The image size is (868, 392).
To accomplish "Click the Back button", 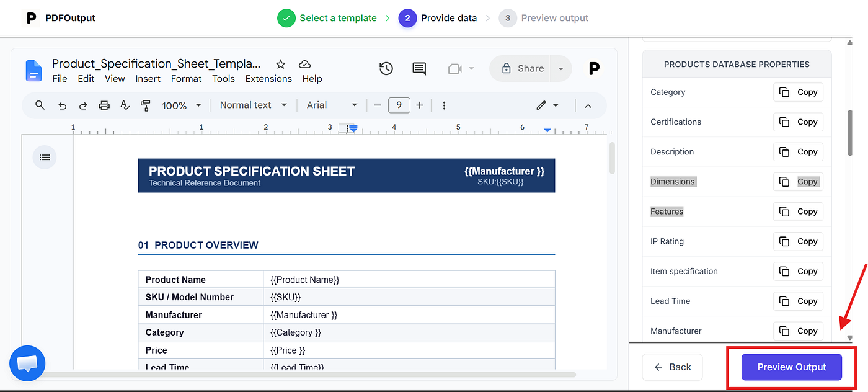I will tap(672, 367).
